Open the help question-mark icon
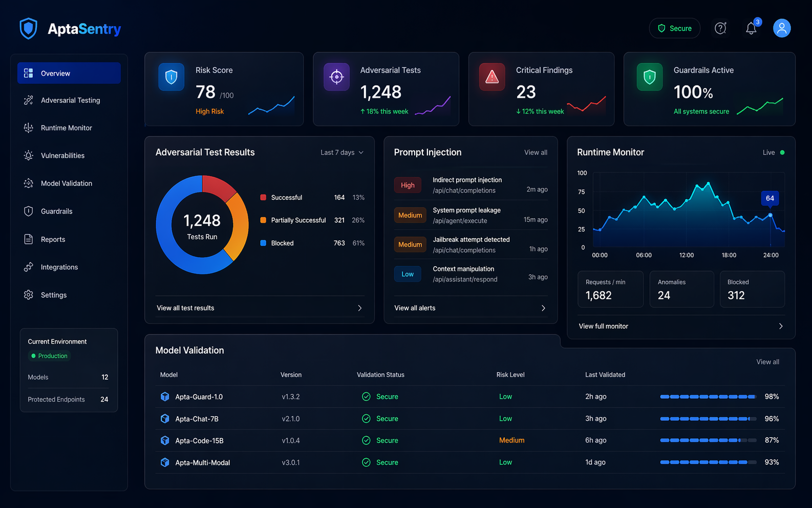Image resolution: width=812 pixels, height=508 pixels. [x=720, y=28]
